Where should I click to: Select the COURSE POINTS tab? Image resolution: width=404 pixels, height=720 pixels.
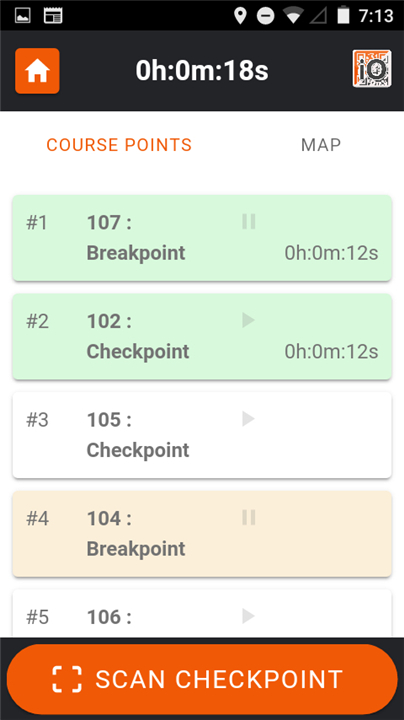pos(119,145)
